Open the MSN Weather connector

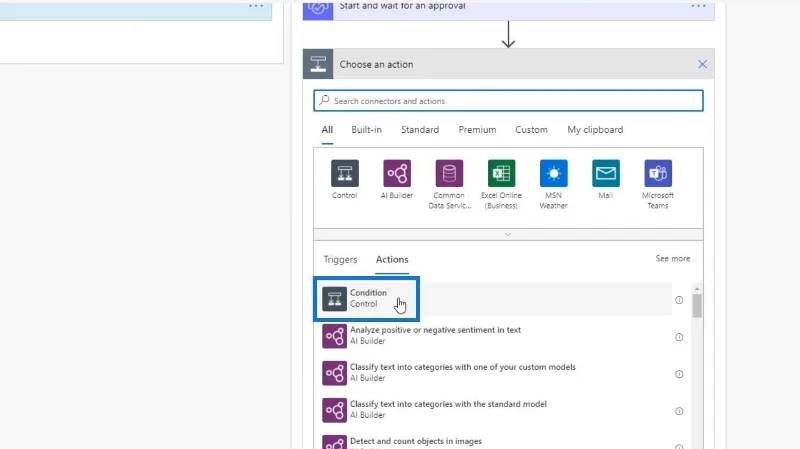554,173
